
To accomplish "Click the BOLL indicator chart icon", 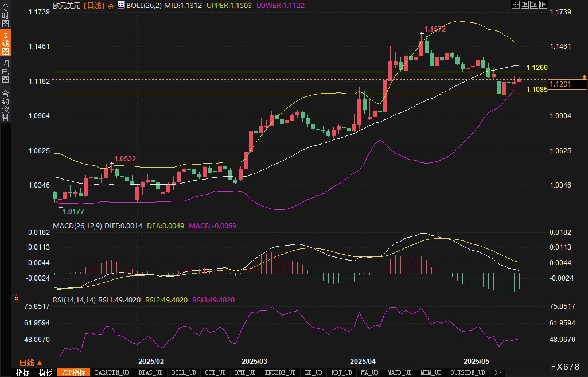I will (121, 5).
